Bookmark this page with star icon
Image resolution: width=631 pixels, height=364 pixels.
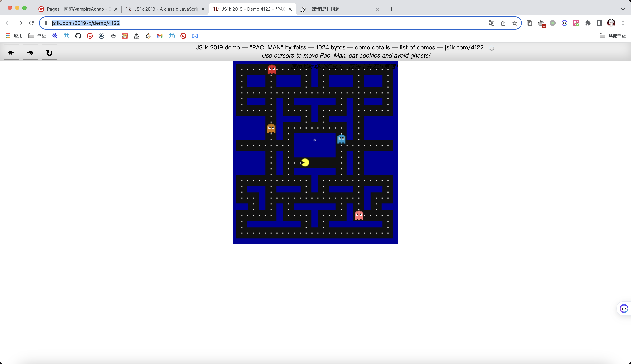click(515, 23)
